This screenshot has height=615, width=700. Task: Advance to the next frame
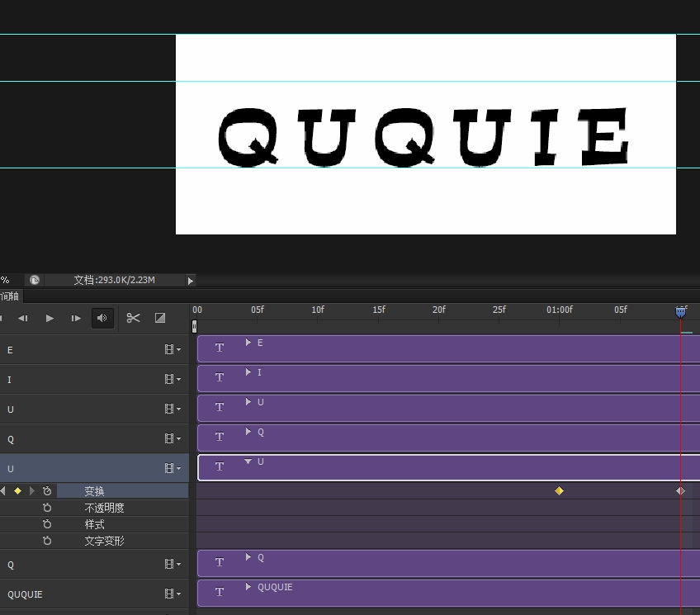click(76, 318)
